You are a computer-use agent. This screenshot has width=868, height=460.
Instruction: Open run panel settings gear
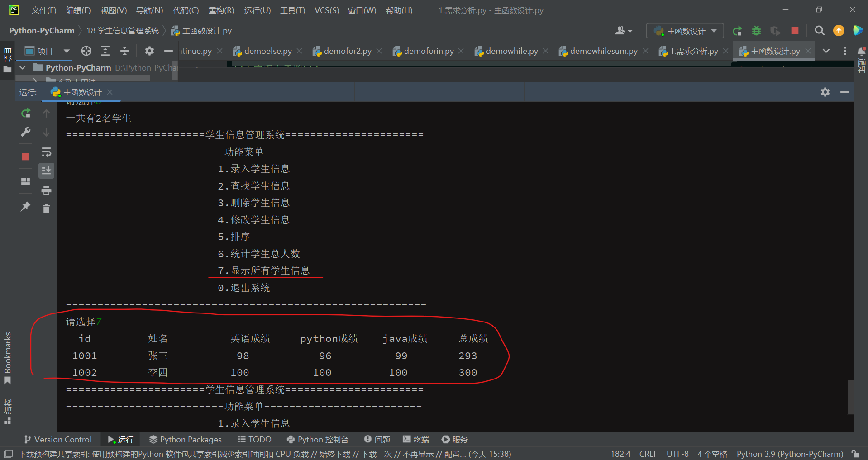825,92
